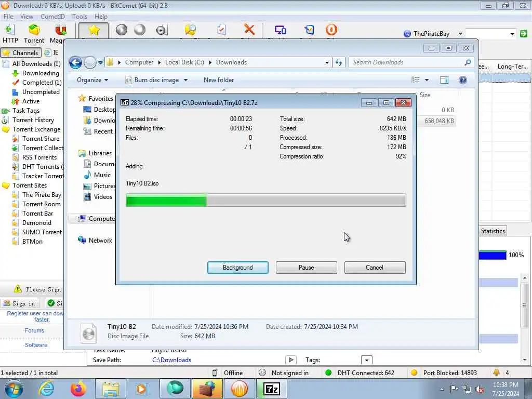Open the File menu in BitComet
Image resolution: width=532 pixels, height=399 pixels.
8,16
